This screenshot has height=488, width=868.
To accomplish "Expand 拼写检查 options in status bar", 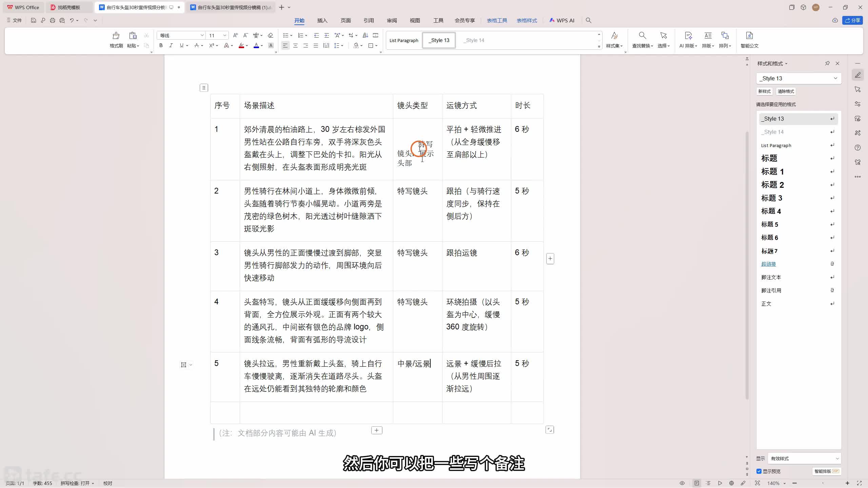I will [x=77, y=483].
